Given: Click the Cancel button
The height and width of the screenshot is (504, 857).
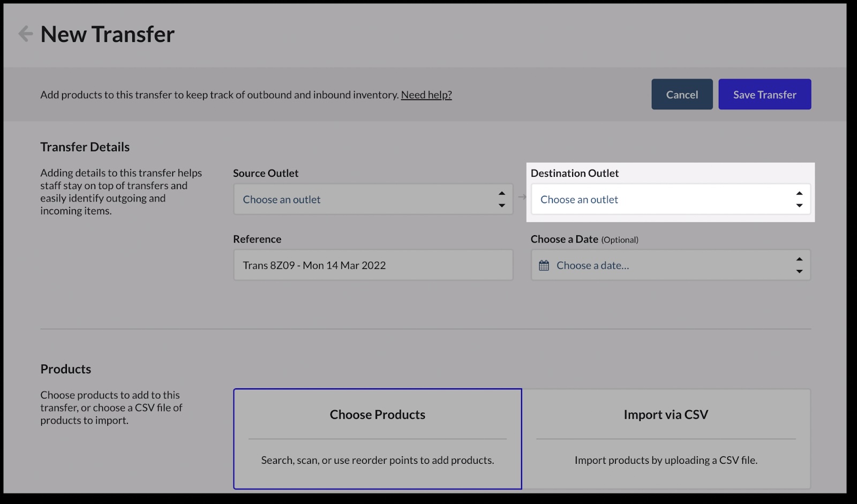Looking at the screenshot, I should point(681,94).
